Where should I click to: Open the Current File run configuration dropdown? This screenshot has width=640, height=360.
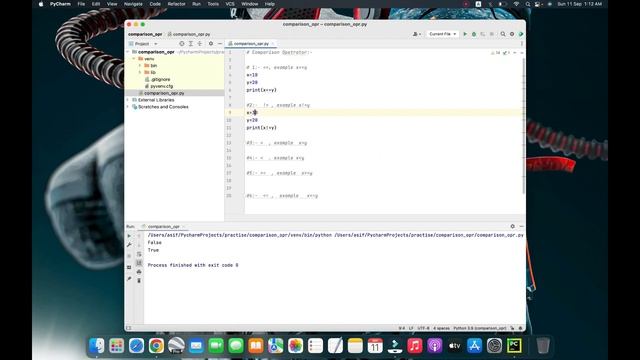click(442, 34)
